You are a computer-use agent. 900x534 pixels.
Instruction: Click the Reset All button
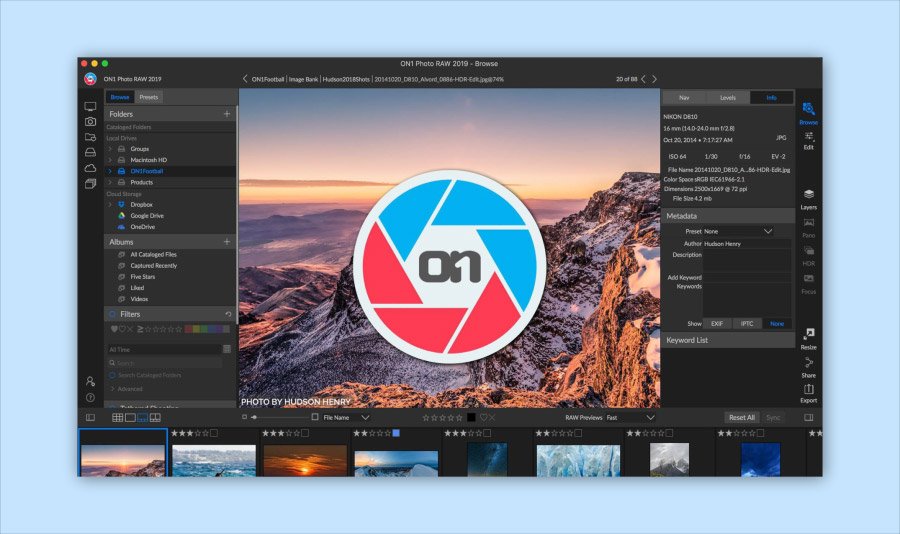pyautogui.click(x=742, y=417)
